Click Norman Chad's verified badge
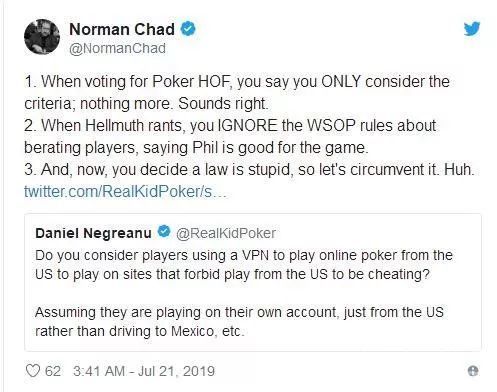The height and width of the screenshot is (392, 497). (x=188, y=29)
